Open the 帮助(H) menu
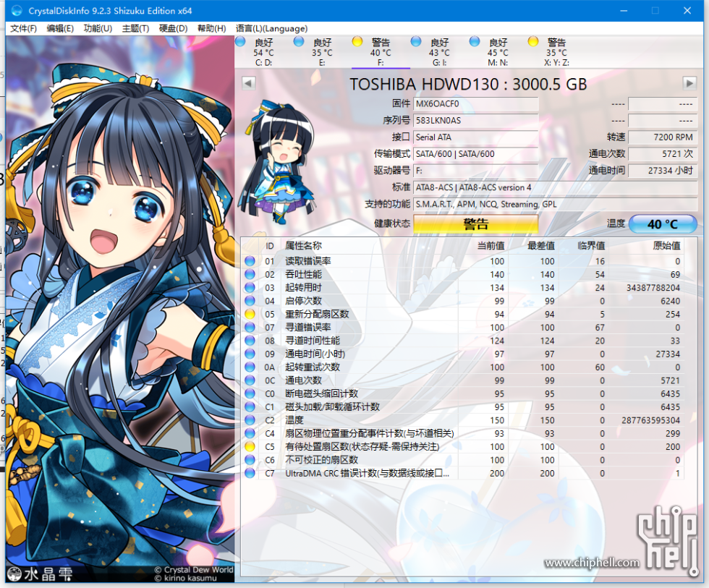Viewport: 709px width, 588px height. 211,28
